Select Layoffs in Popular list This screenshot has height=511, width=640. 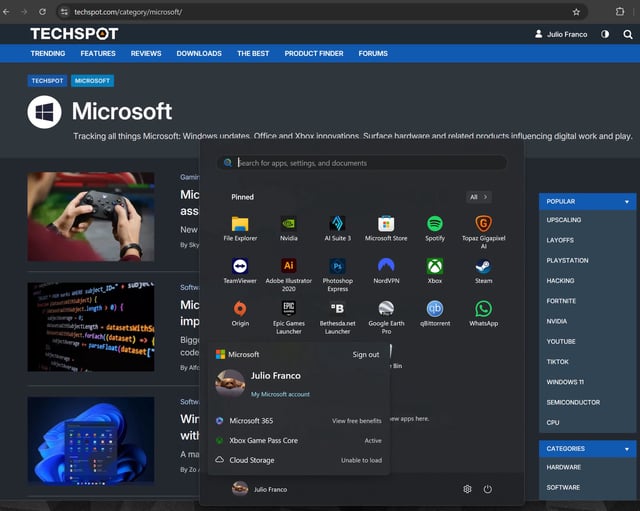(x=560, y=240)
